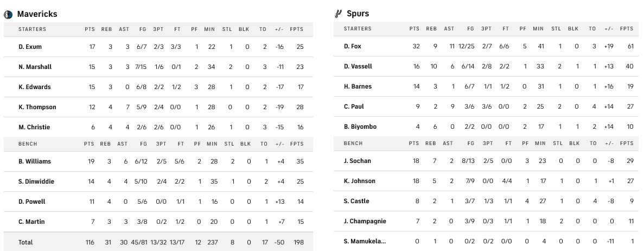Click FPTS column header in Spurs starters
644x251 pixels.
click(627, 29)
